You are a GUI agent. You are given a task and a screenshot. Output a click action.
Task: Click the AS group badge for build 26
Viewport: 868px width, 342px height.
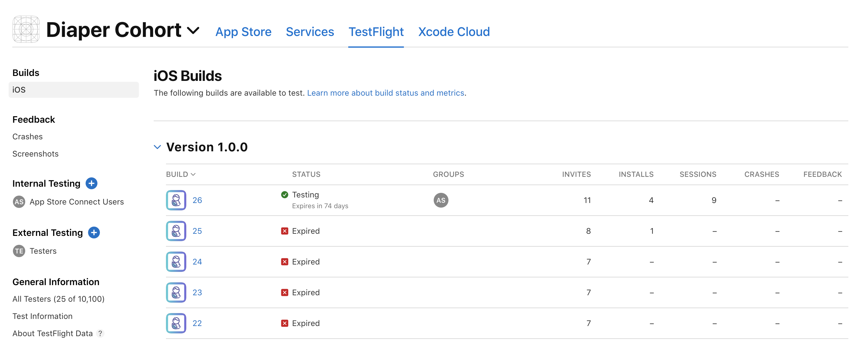point(441,200)
